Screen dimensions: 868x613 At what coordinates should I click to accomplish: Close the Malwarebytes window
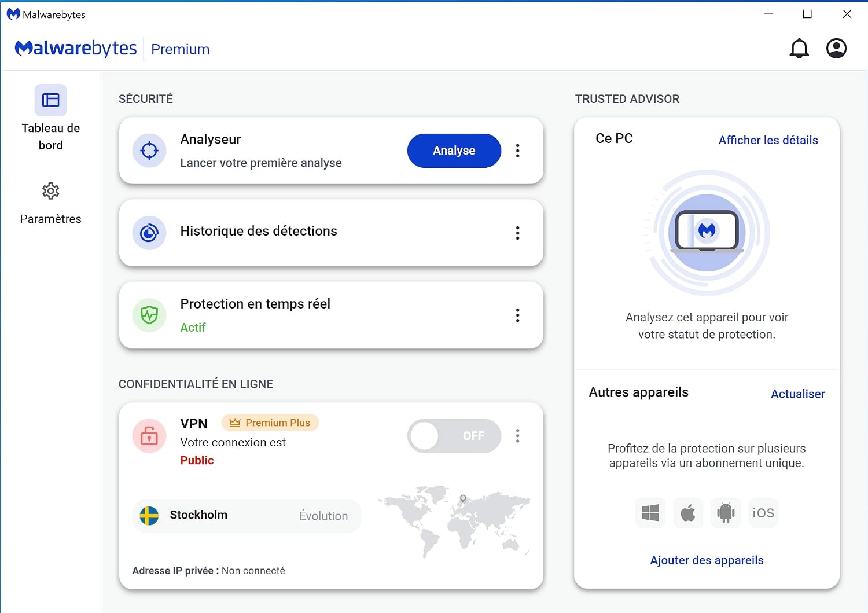coord(847,14)
